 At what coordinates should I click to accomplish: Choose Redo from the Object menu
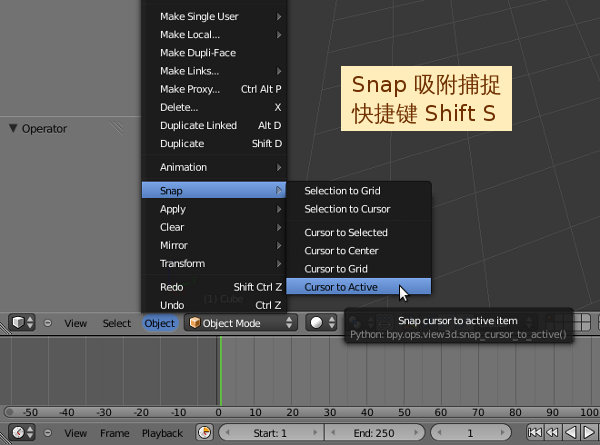(x=214, y=287)
